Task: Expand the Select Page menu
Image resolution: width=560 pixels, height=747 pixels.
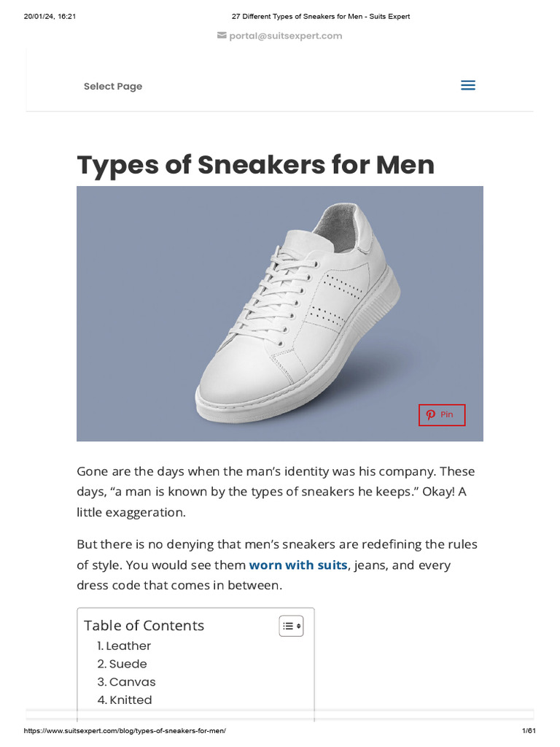Action: (x=113, y=86)
